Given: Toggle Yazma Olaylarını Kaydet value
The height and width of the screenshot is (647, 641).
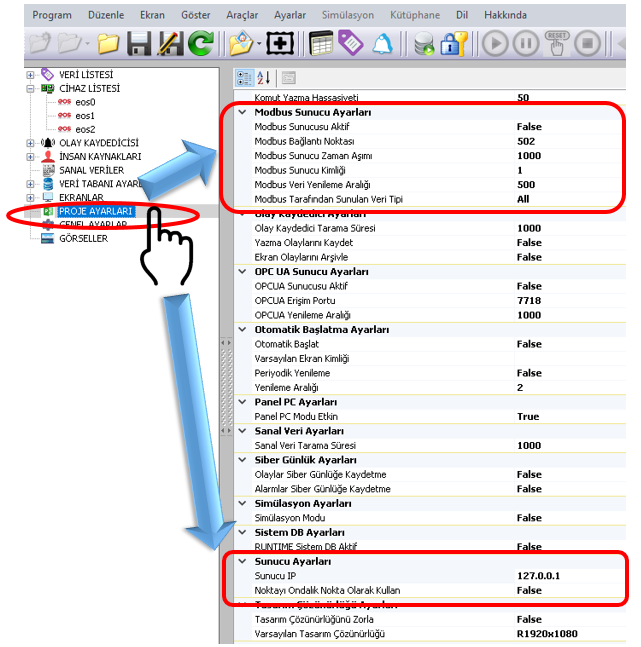Looking at the screenshot, I should click(570, 243).
